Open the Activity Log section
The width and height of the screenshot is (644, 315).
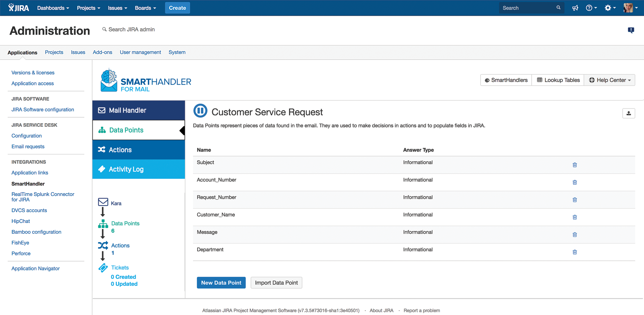(x=139, y=169)
